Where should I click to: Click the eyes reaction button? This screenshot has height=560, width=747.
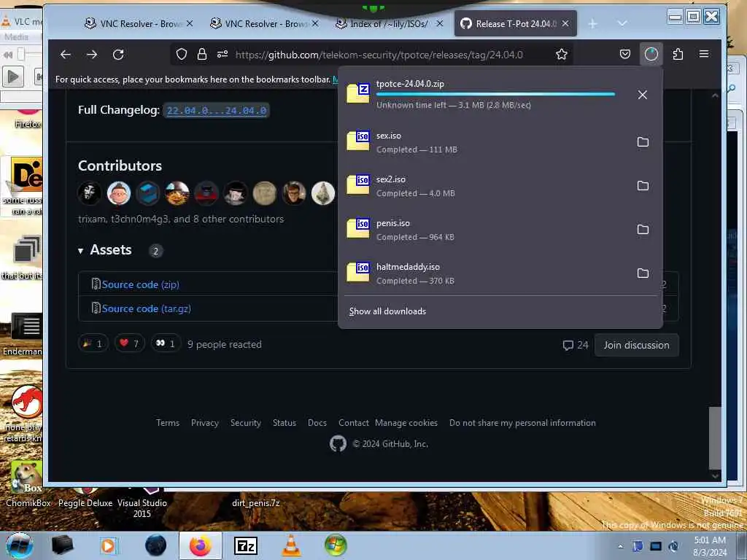pyautogui.click(x=166, y=344)
